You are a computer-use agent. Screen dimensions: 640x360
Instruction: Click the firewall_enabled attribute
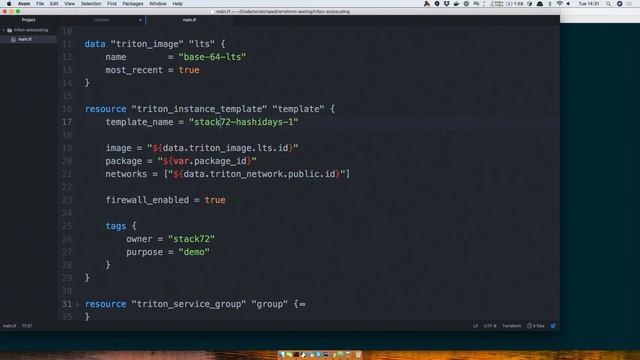coord(147,200)
